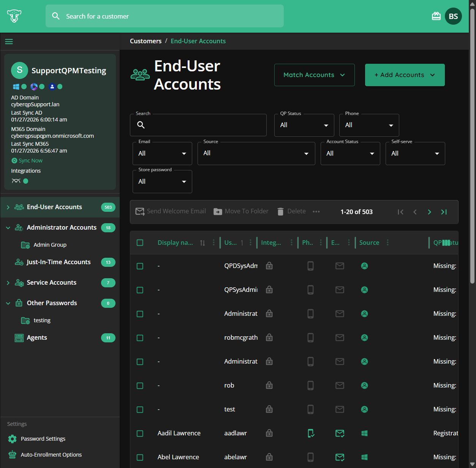Click the sort icon on Display name column

pyautogui.click(x=202, y=243)
